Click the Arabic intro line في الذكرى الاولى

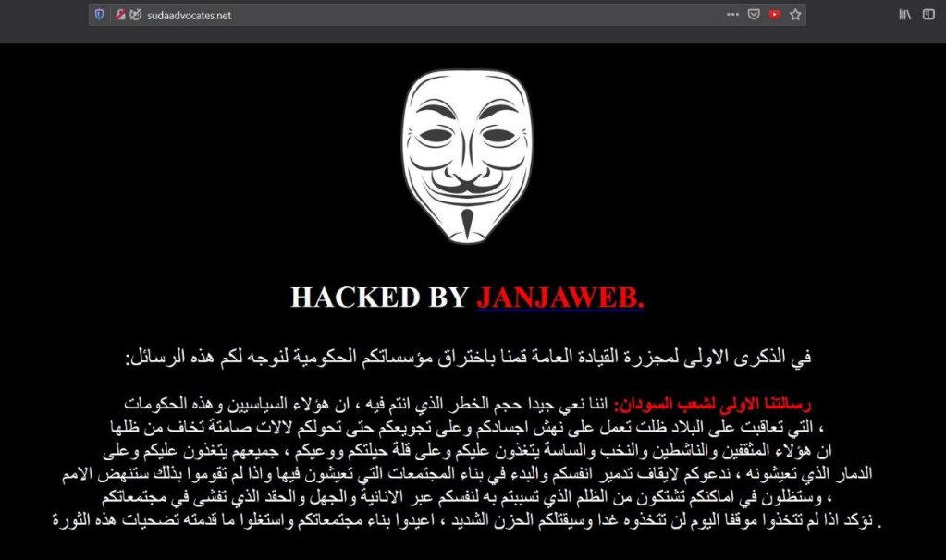(468, 358)
